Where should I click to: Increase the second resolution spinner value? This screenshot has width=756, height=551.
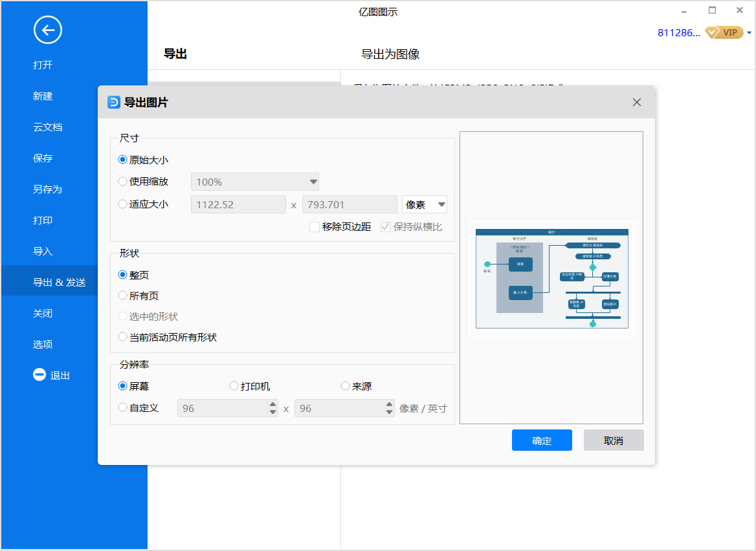(x=390, y=405)
